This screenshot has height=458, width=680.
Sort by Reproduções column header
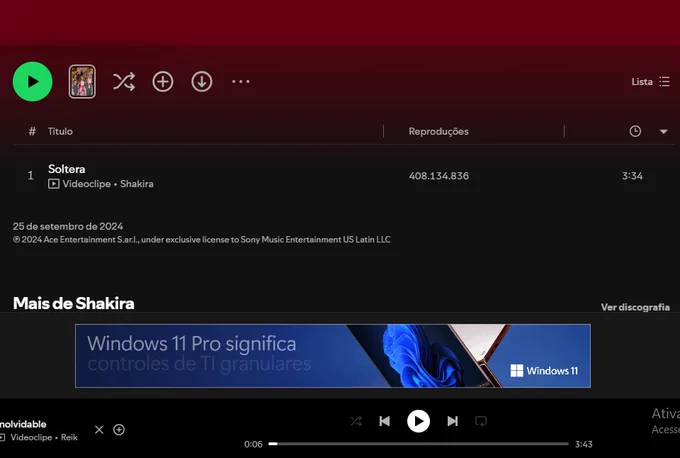[x=438, y=131]
